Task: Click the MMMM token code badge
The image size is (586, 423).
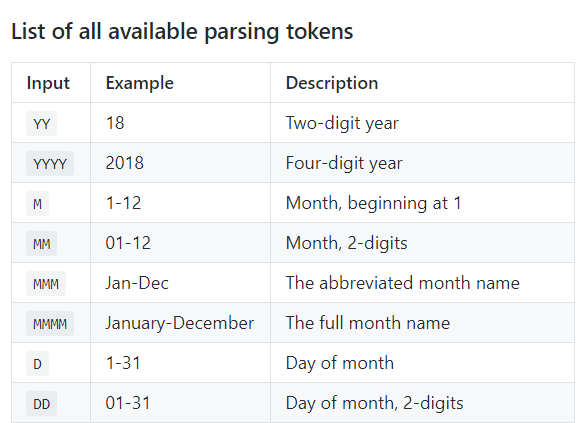Action: 50,323
